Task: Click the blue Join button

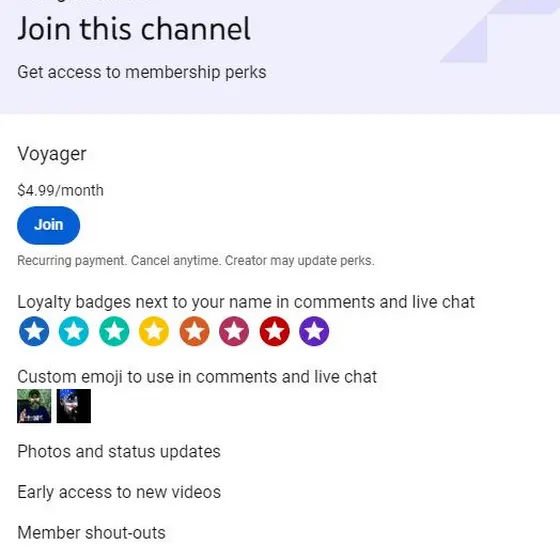Action: tap(49, 225)
